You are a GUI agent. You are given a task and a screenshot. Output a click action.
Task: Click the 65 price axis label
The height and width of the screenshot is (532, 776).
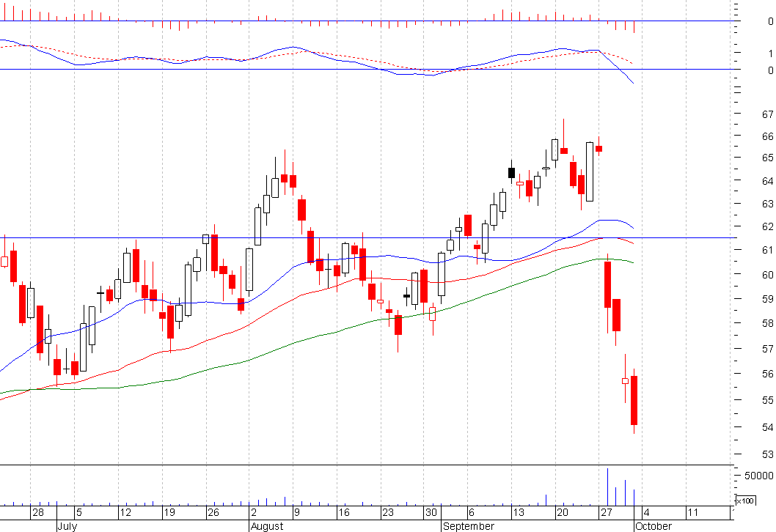[768, 158]
